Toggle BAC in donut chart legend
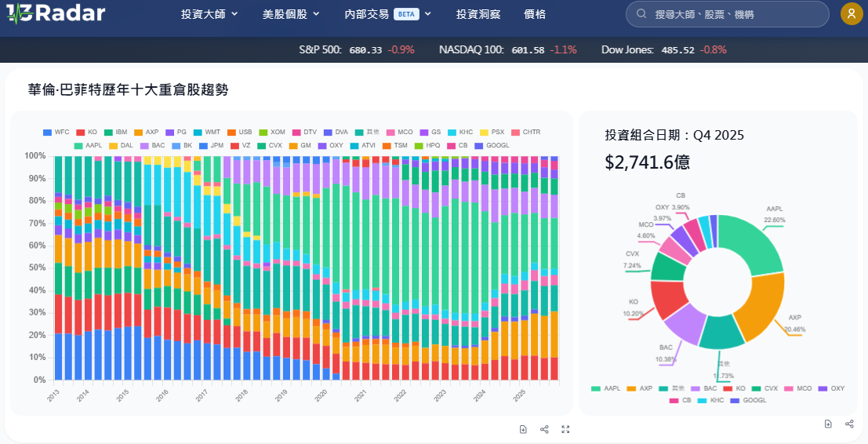This screenshot has width=868, height=444. click(703, 388)
